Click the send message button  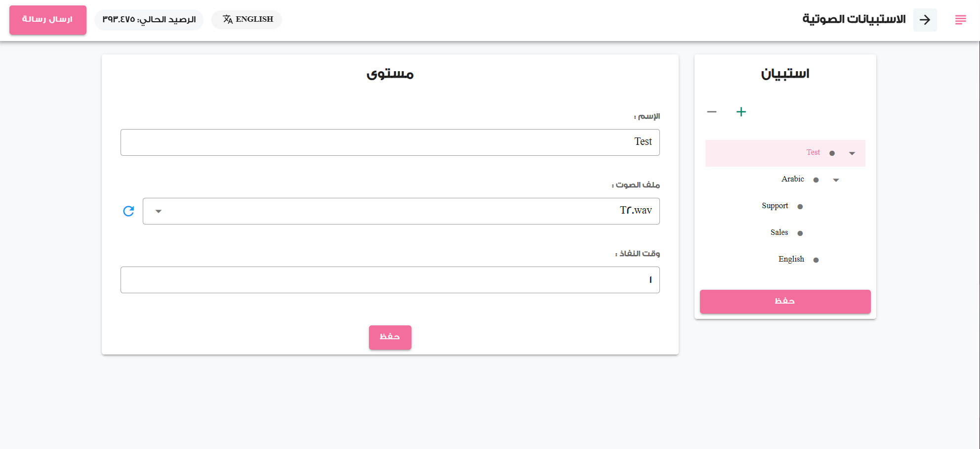48,20
